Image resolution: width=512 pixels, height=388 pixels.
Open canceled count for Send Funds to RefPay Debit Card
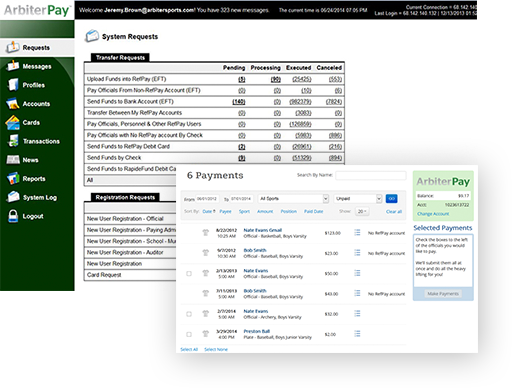[x=335, y=147]
